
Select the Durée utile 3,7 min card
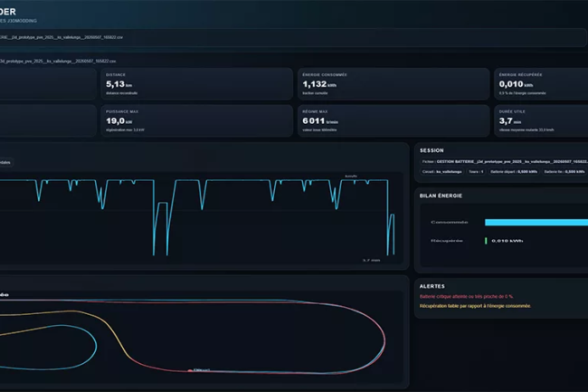(x=541, y=120)
